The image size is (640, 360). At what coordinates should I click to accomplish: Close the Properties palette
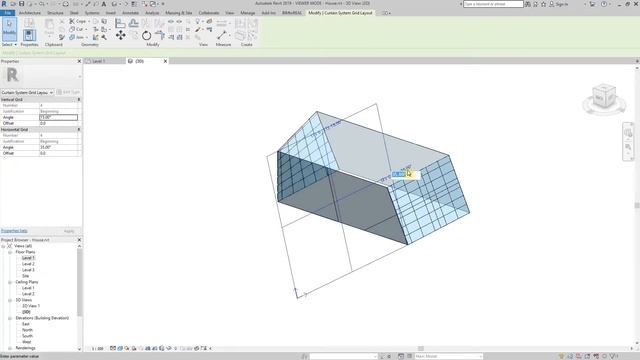click(79, 61)
